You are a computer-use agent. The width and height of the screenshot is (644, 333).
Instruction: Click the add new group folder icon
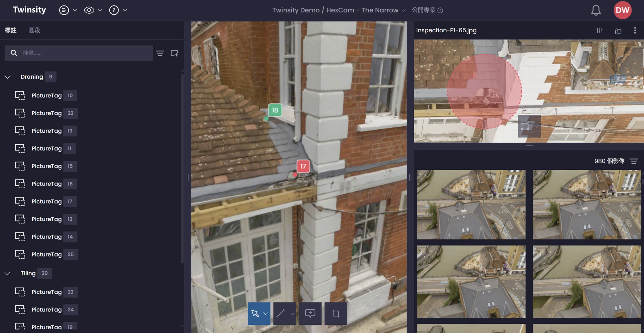click(174, 53)
